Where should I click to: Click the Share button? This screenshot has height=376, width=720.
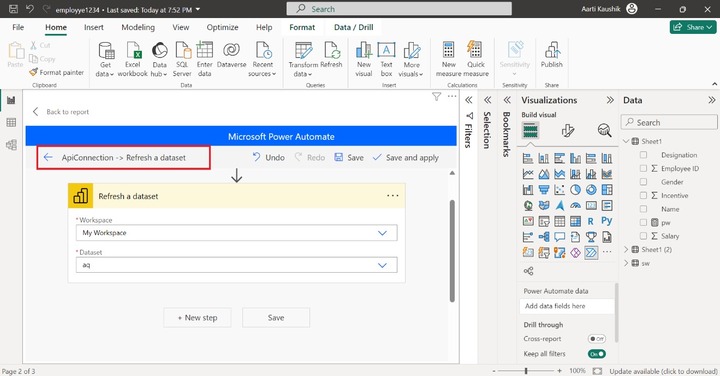click(x=693, y=28)
